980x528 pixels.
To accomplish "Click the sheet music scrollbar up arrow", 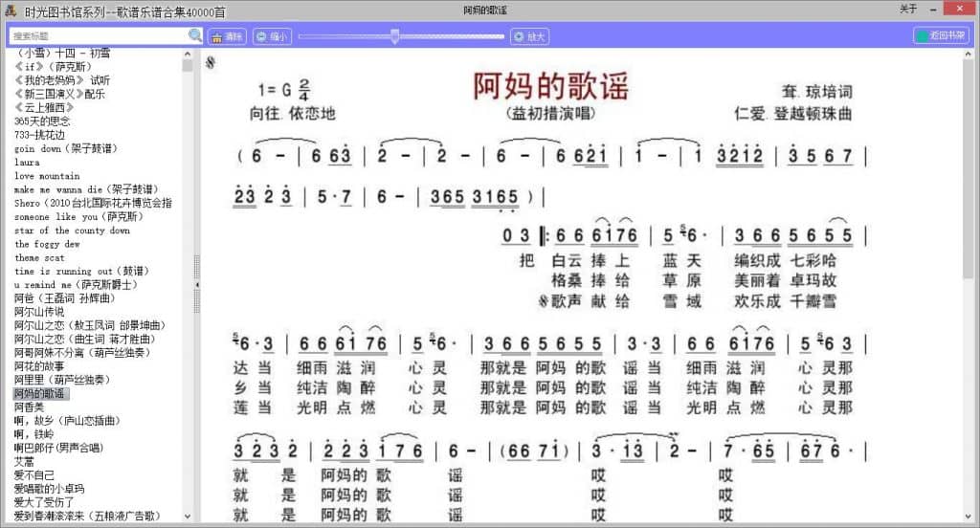I will coord(969,55).
